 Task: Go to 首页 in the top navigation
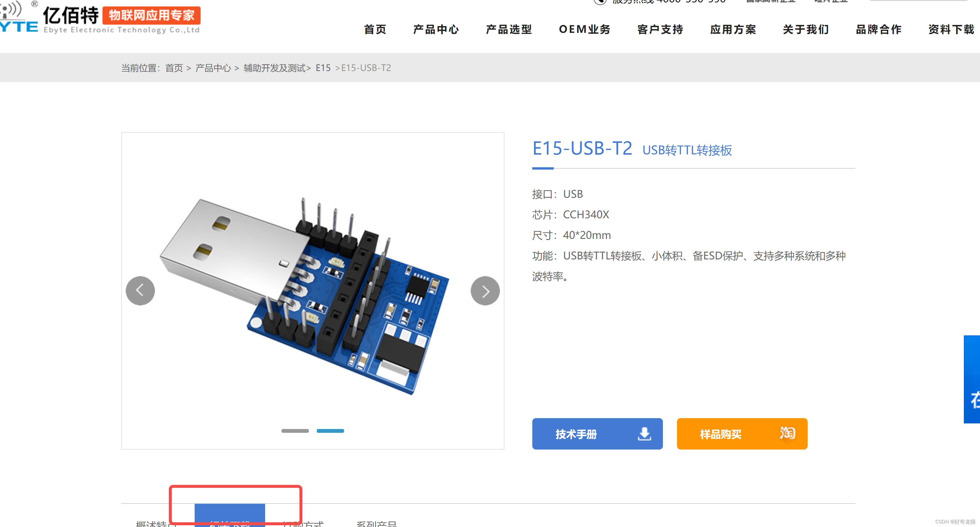click(x=375, y=29)
